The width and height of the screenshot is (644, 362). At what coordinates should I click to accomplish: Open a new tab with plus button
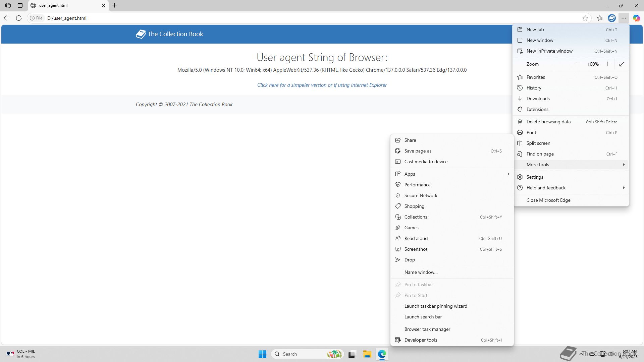(x=115, y=5)
